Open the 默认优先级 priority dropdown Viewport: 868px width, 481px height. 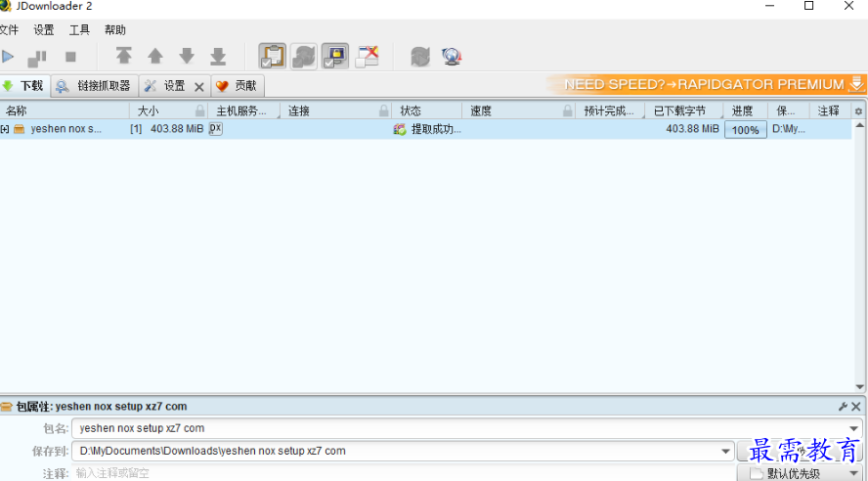pyautogui.click(x=800, y=474)
